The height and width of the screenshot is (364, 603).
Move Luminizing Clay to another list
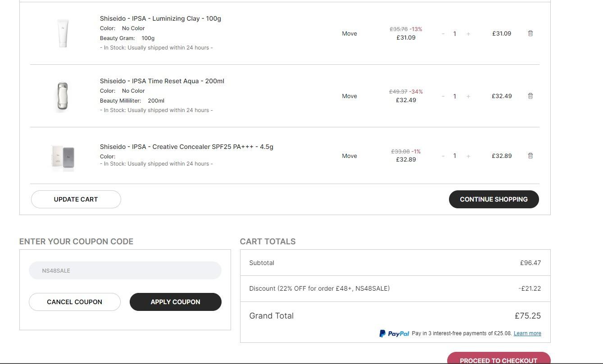click(349, 33)
